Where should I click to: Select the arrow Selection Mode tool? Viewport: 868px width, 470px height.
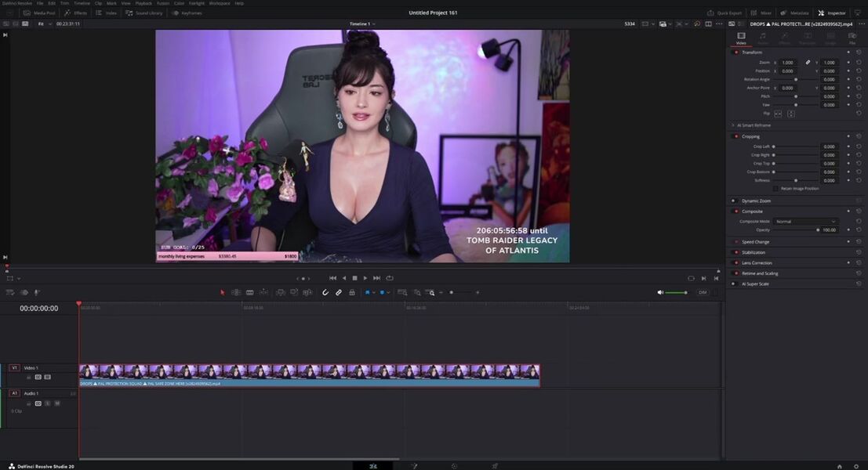coord(223,292)
